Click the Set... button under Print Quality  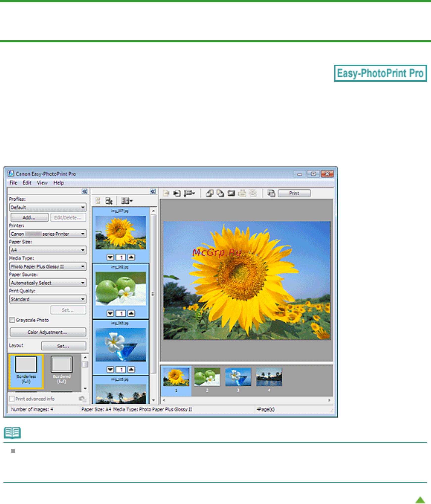(x=68, y=310)
